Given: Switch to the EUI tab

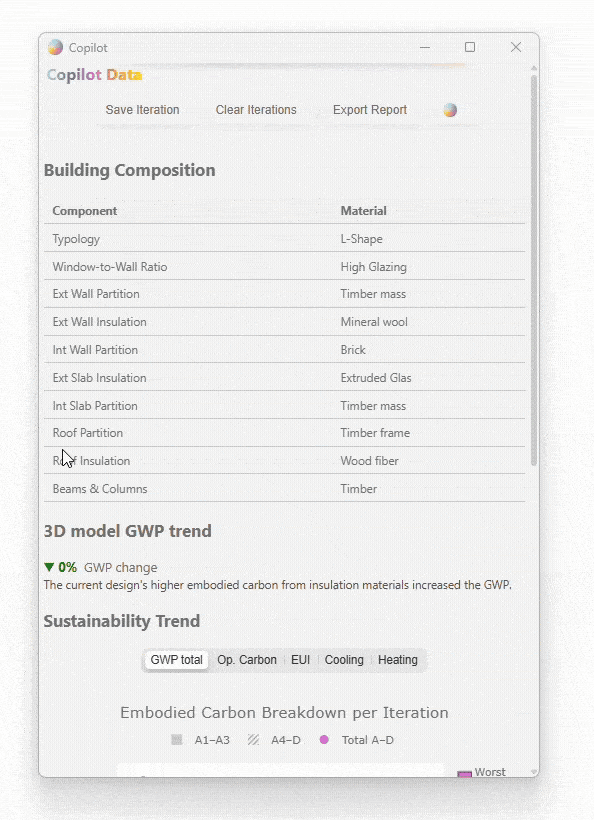Looking at the screenshot, I should (301, 660).
